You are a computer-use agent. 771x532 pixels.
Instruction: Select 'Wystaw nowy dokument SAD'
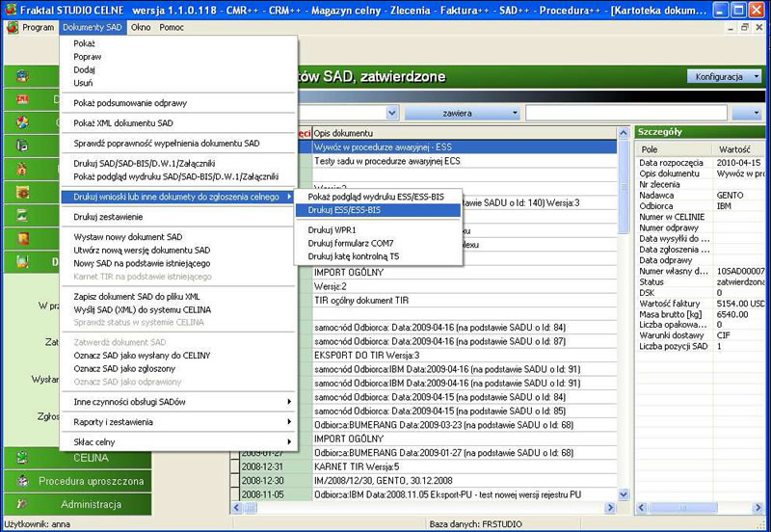(178, 237)
